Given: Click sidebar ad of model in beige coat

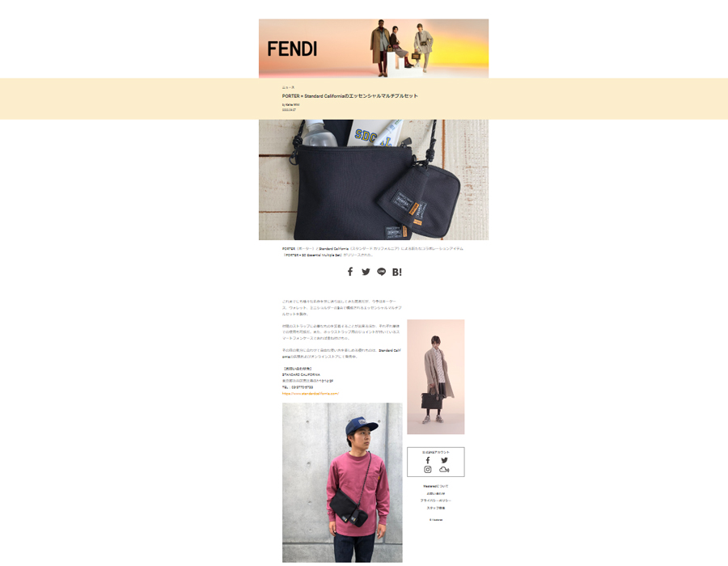Looking at the screenshot, I should (435, 377).
